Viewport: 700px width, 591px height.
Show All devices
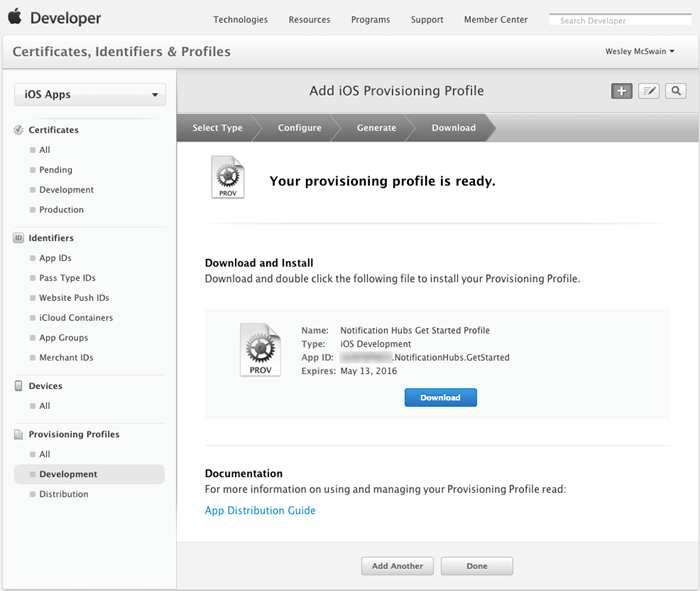pyautogui.click(x=45, y=406)
